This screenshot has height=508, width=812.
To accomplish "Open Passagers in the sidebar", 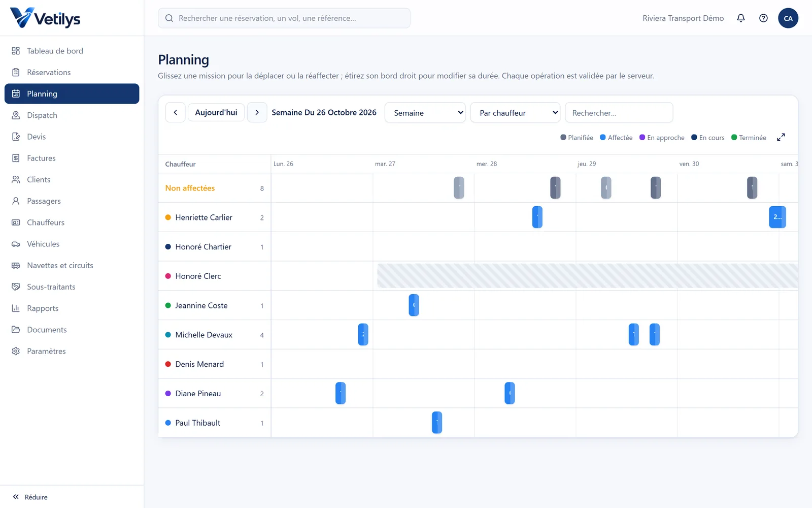I will coord(72,201).
